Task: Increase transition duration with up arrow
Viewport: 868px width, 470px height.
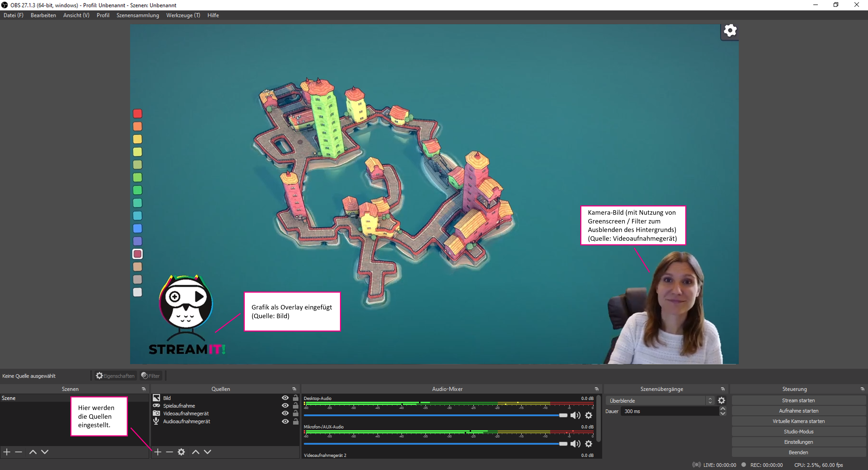Action: [723, 409]
